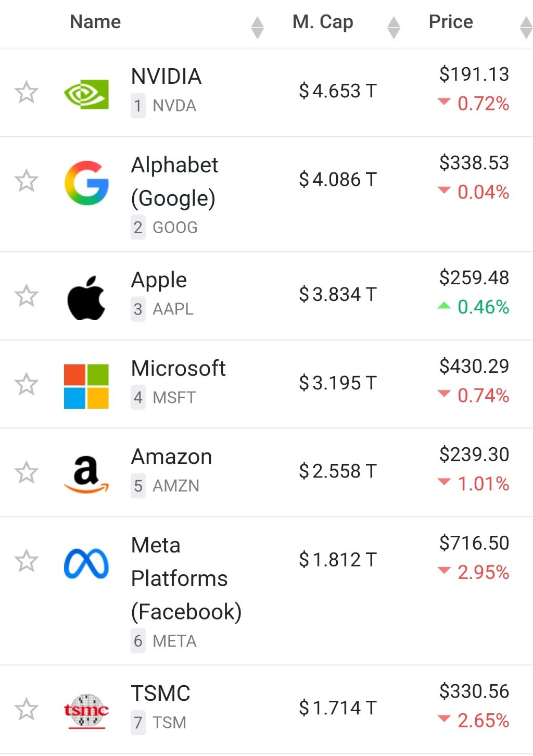Click NVIDIA's $4.653 T market cap
Screen dimensions: 533x756
337,91
